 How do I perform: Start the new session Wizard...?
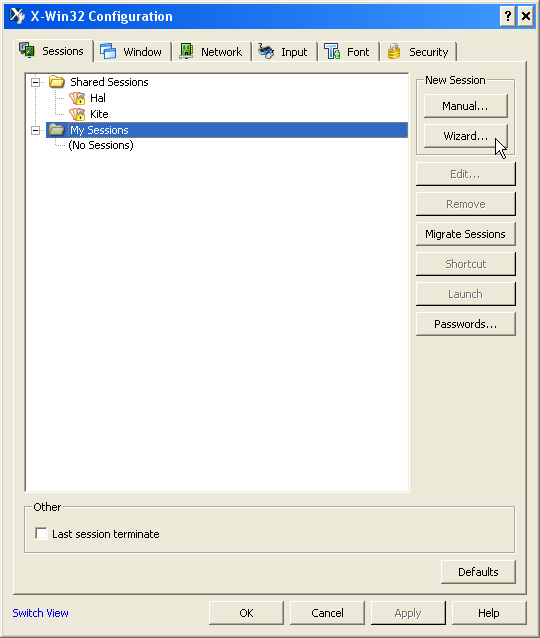point(466,136)
